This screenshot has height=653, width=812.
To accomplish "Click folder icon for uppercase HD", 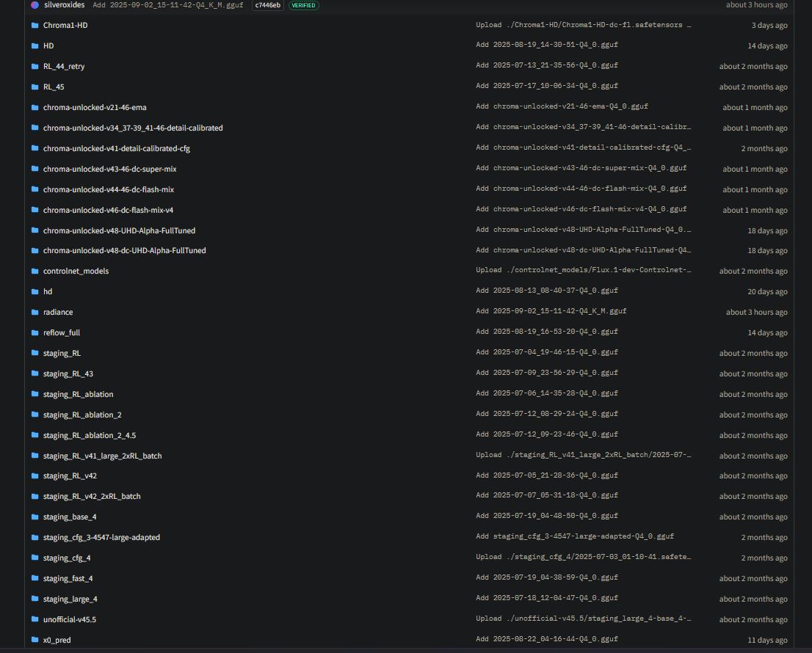I will tap(35, 45).
